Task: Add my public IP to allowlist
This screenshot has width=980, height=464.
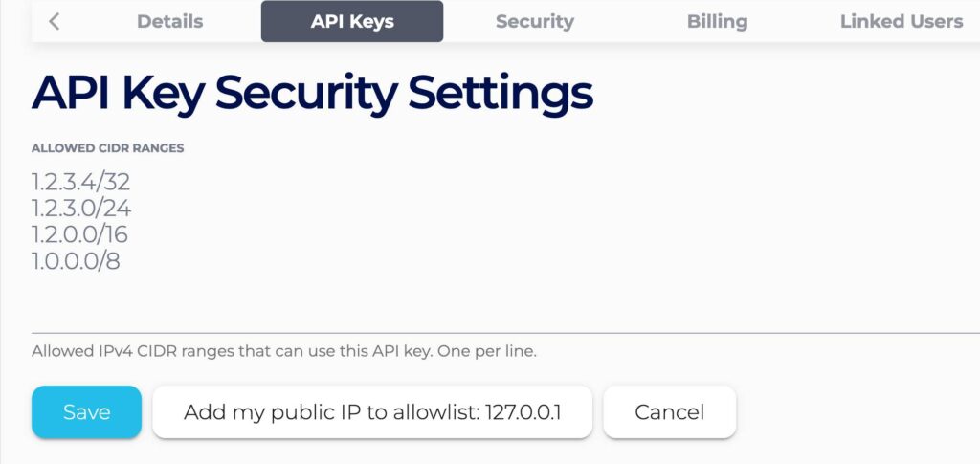Action: pos(372,412)
